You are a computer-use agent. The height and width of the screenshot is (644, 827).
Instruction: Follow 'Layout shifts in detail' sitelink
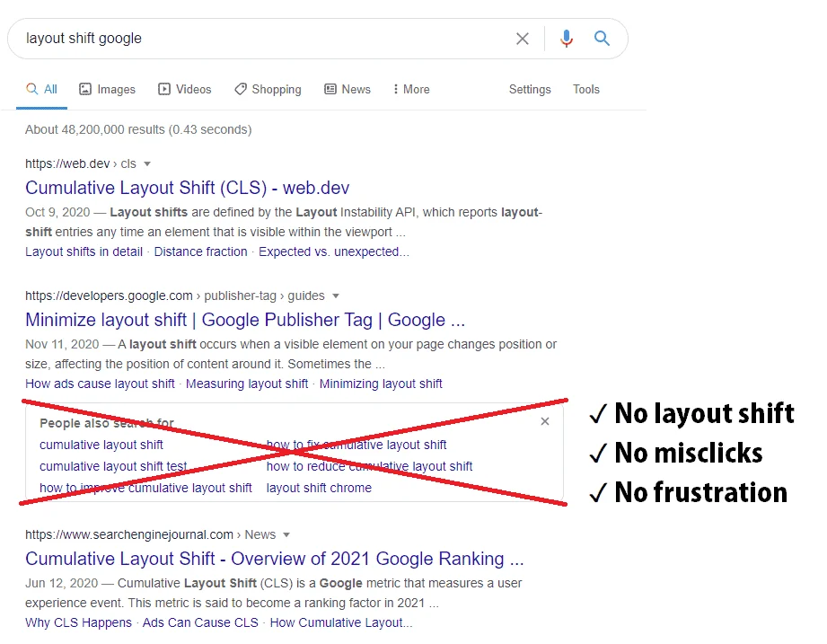click(x=84, y=251)
